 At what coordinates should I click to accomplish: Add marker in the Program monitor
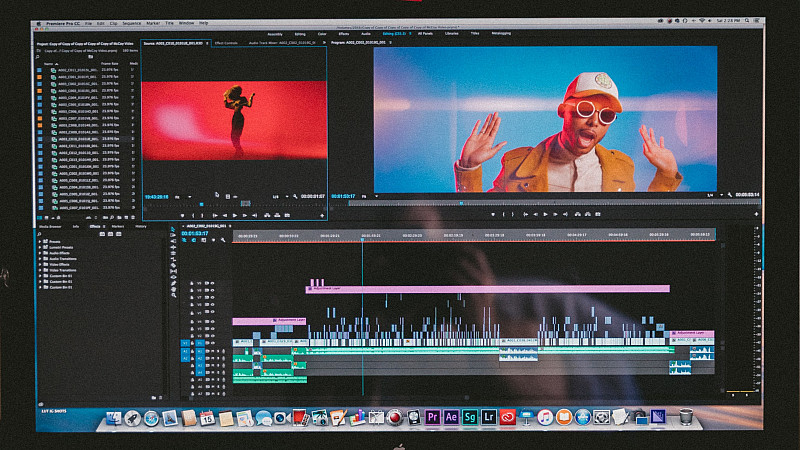pyautogui.click(x=493, y=214)
